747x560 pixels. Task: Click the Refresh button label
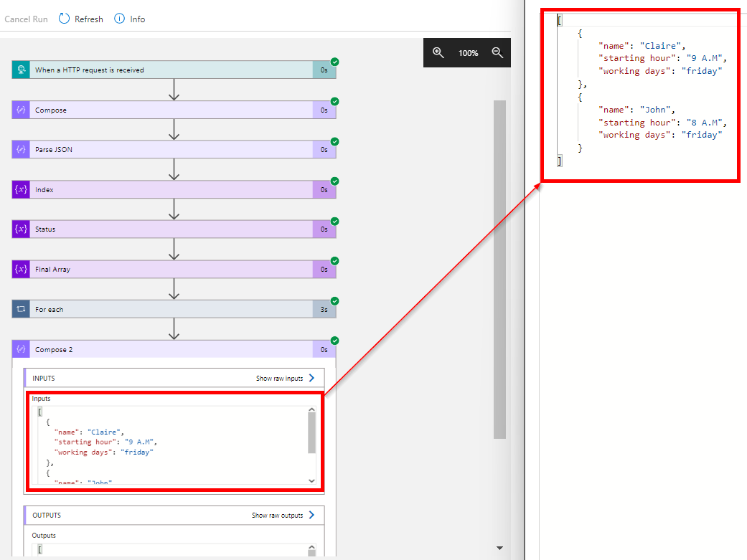click(88, 19)
